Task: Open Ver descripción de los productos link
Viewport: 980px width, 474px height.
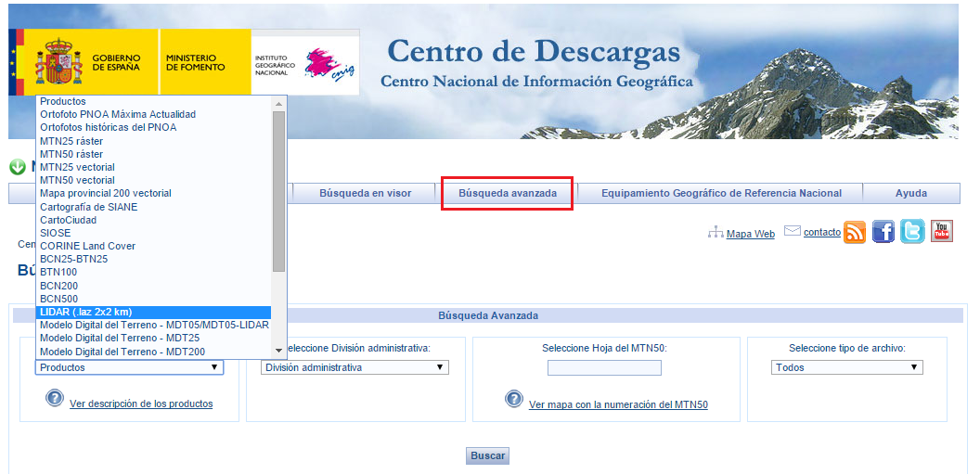Action: click(141, 404)
